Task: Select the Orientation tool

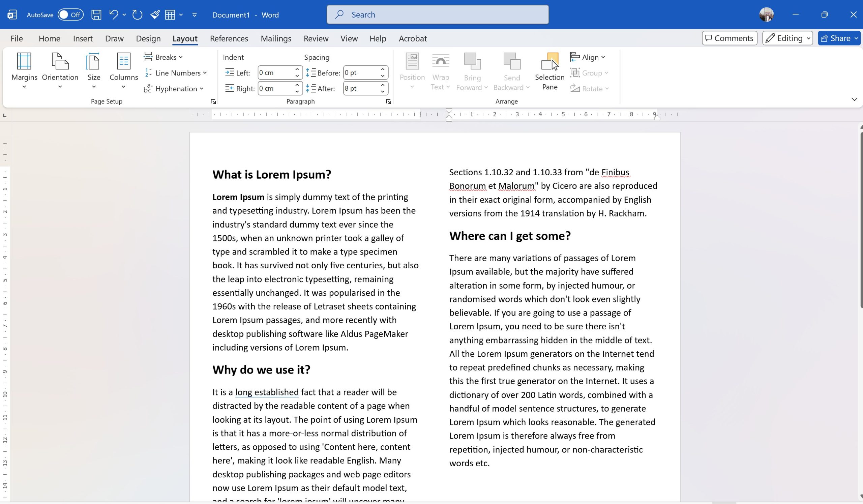Action: point(60,71)
